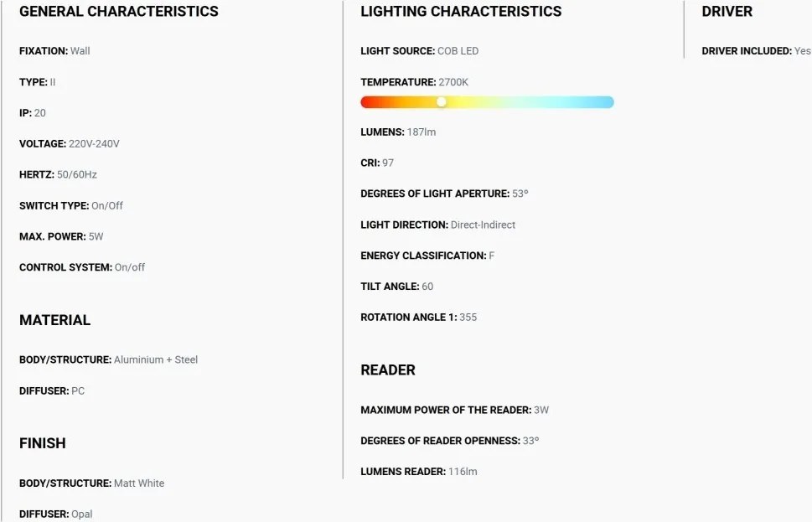Click the Body/Structure Aluminium + Steel entry
The width and height of the screenshot is (812, 522).
(x=108, y=359)
